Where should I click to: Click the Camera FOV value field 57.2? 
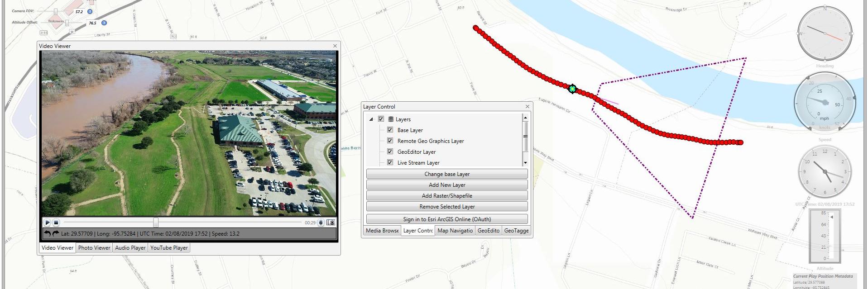pos(79,12)
